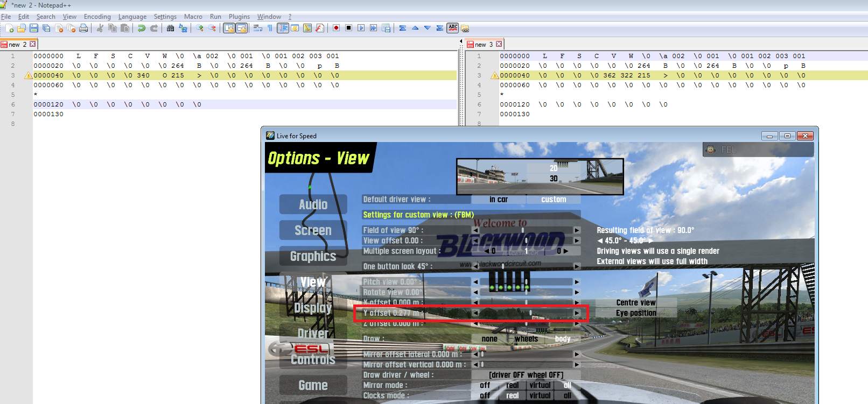
Task: Click the Eye position button
Action: point(636,313)
